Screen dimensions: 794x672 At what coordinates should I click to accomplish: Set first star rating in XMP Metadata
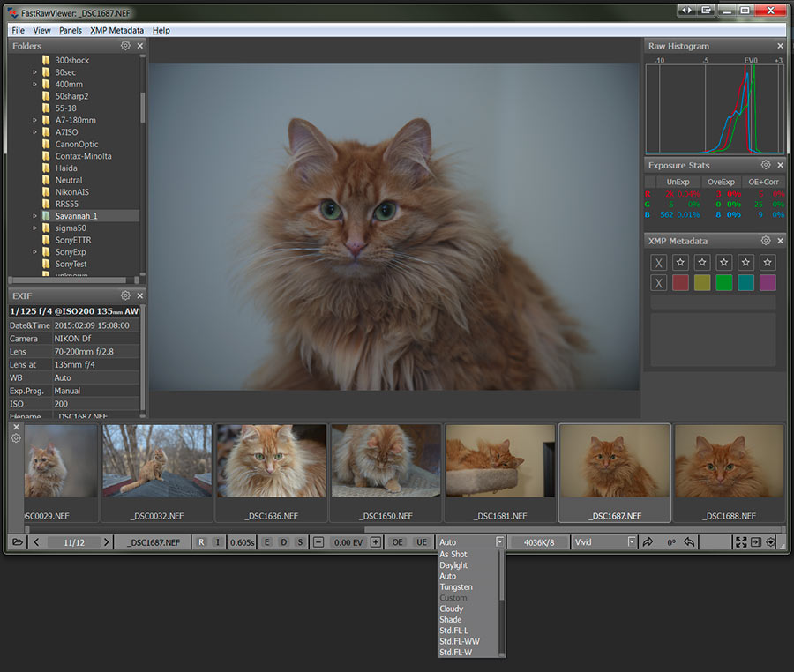point(680,262)
